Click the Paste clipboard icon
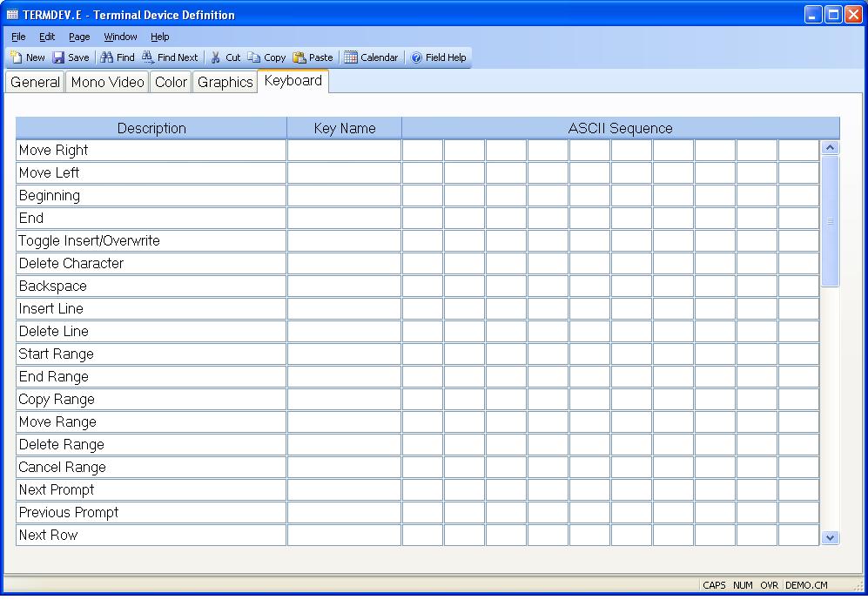868x600 pixels. (x=299, y=57)
